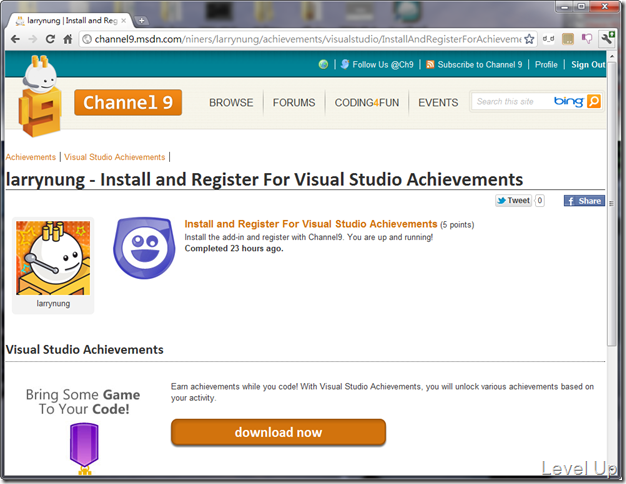
Task: Bookmark this page with the star icon
Action: point(529,39)
